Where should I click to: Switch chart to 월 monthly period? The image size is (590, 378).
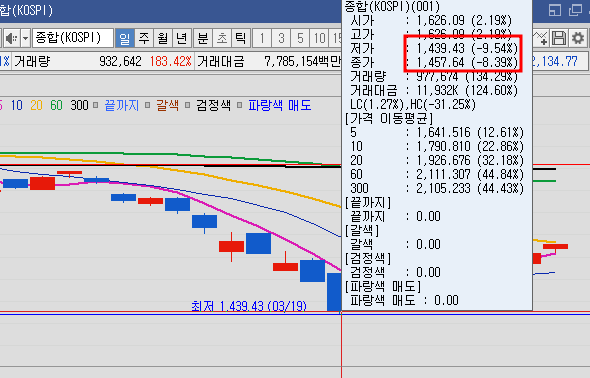[x=163, y=38]
